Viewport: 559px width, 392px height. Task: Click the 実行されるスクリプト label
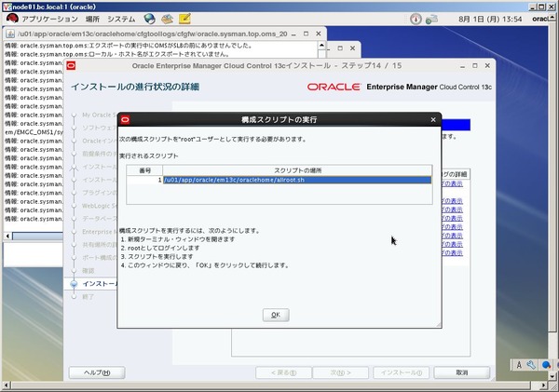[149, 156]
